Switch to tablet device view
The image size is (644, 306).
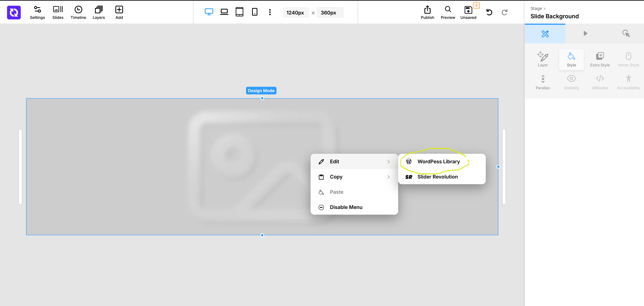pyautogui.click(x=239, y=12)
